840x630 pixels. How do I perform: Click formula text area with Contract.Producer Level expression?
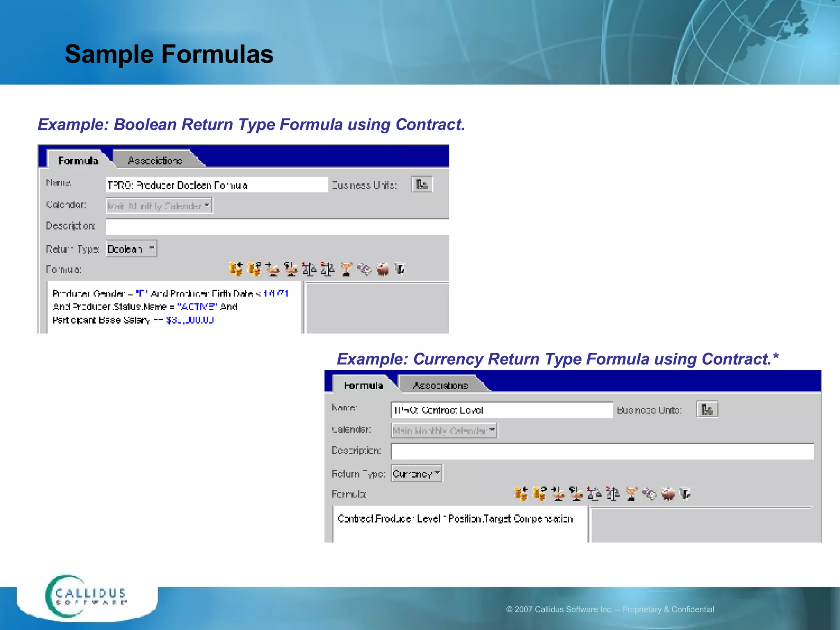[x=460, y=524]
